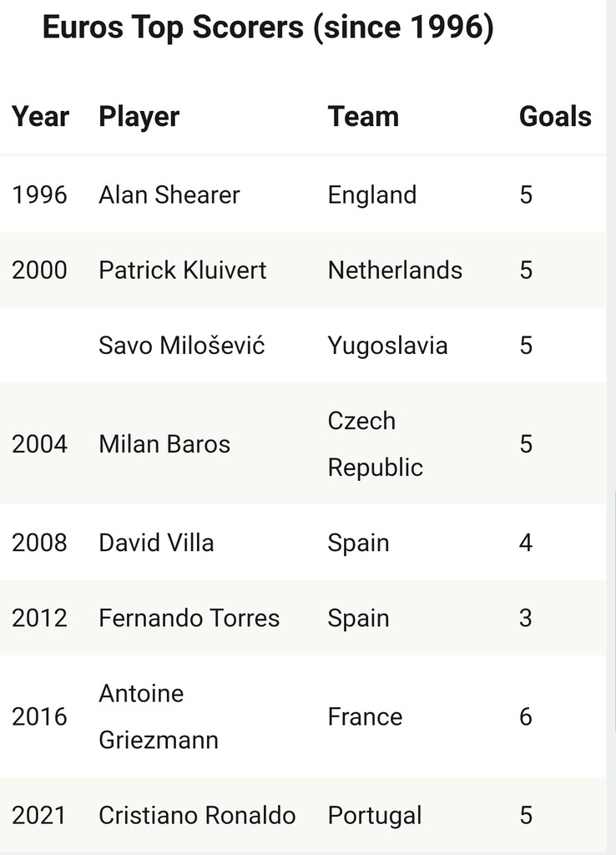Click the 2016 year cell
The image size is (616, 855).
tap(39, 716)
